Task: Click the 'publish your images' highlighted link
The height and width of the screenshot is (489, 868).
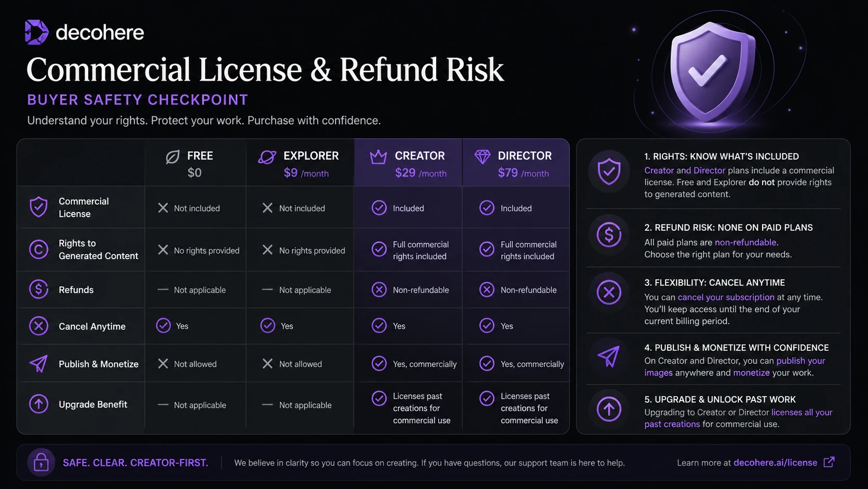Action: [735, 367]
